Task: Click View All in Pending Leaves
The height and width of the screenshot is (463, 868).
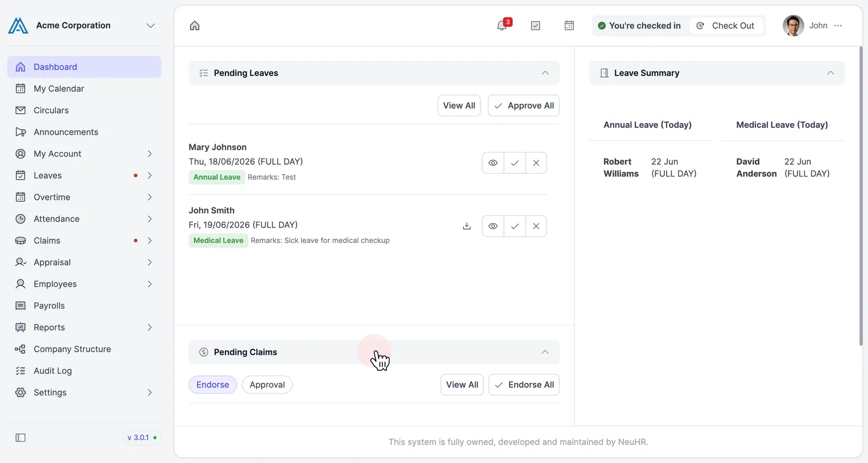Action: [459, 106]
